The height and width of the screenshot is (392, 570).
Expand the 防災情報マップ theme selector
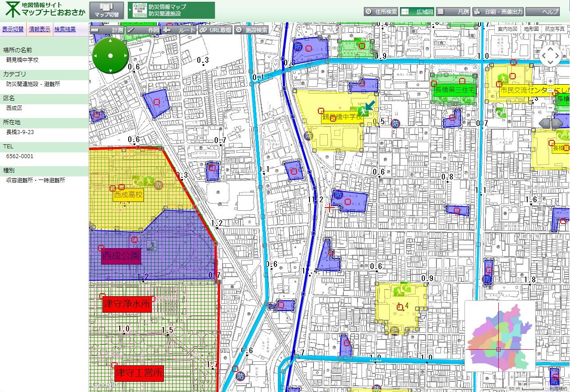pos(171,10)
